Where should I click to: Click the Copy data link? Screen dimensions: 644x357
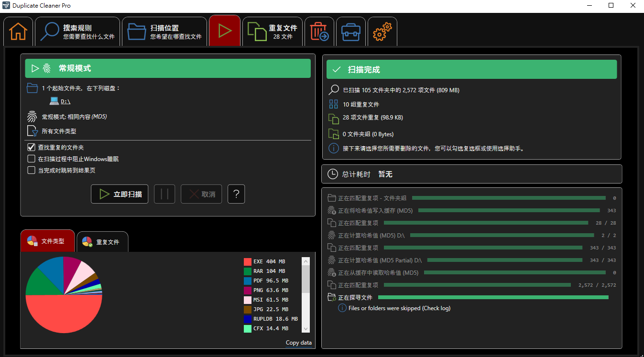(299, 343)
